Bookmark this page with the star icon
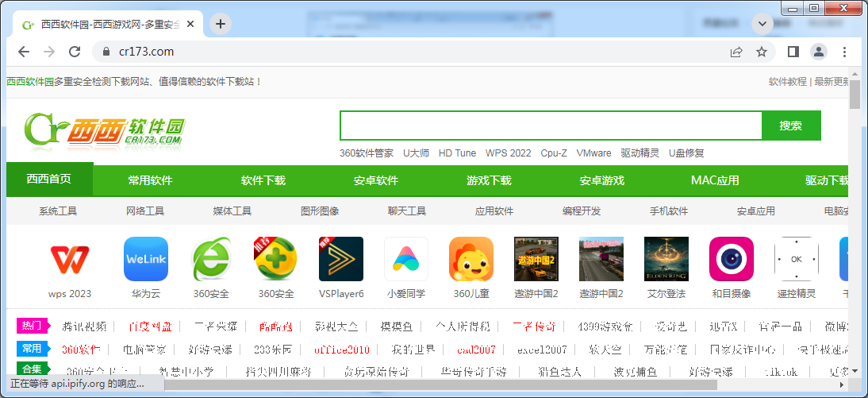The height and width of the screenshot is (398, 868). tap(762, 52)
